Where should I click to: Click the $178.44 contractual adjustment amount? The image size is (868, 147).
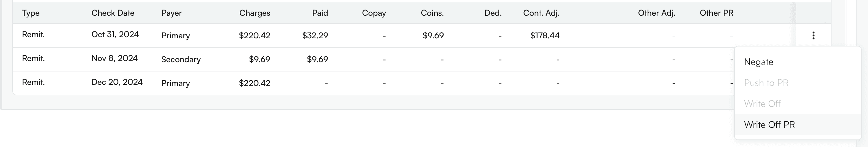tap(545, 35)
